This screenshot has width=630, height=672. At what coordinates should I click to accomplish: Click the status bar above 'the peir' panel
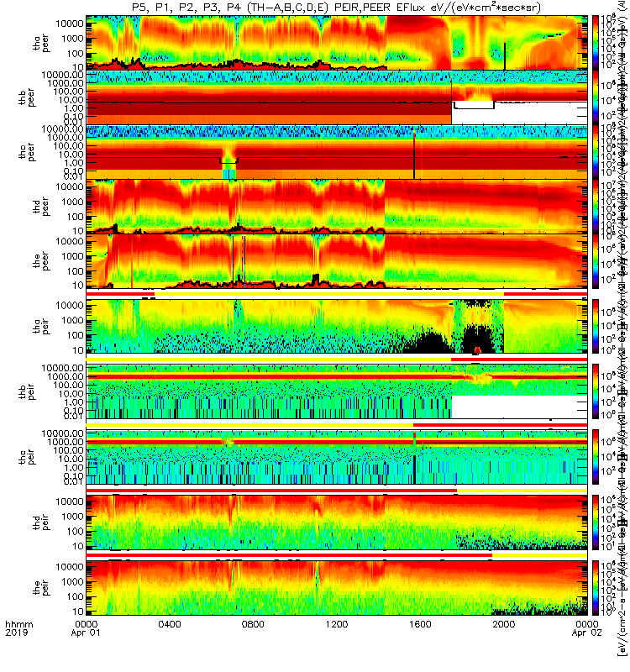(337, 555)
